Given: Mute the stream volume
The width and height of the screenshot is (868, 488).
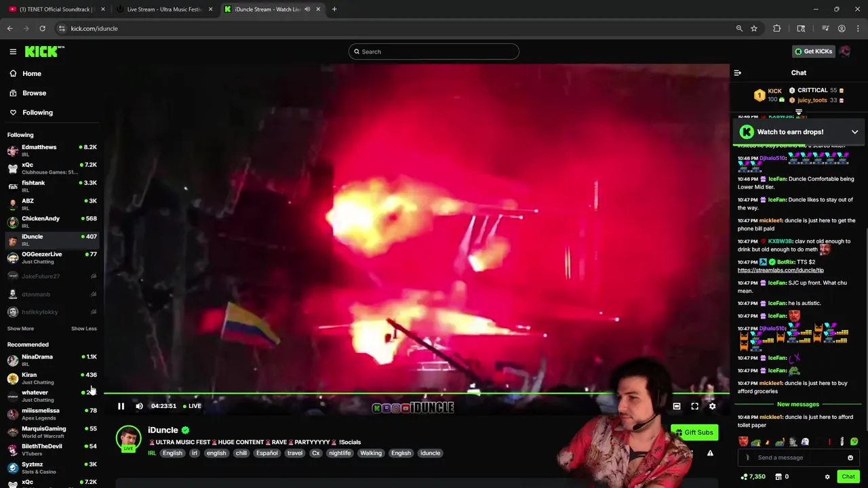Looking at the screenshot, I should 139,406.
